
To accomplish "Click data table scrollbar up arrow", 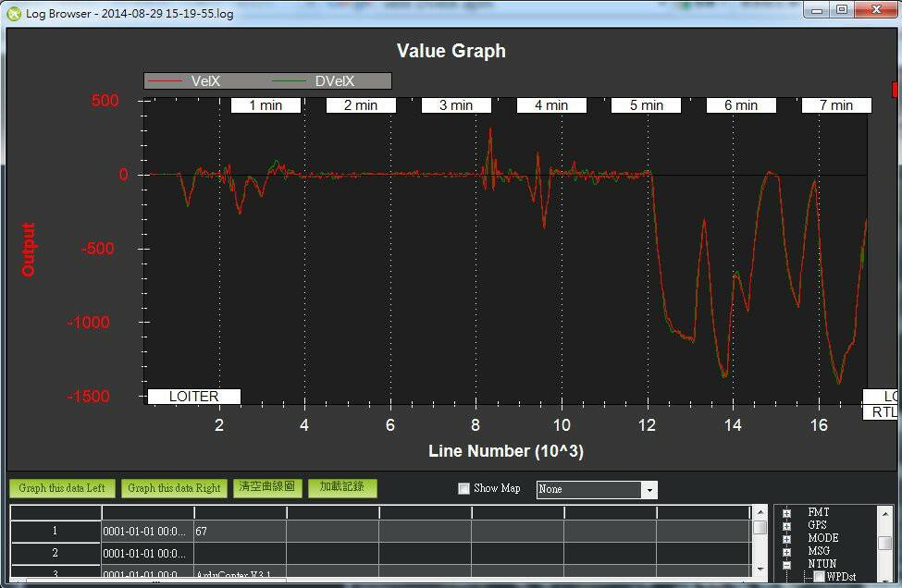I will pos(760,511).
